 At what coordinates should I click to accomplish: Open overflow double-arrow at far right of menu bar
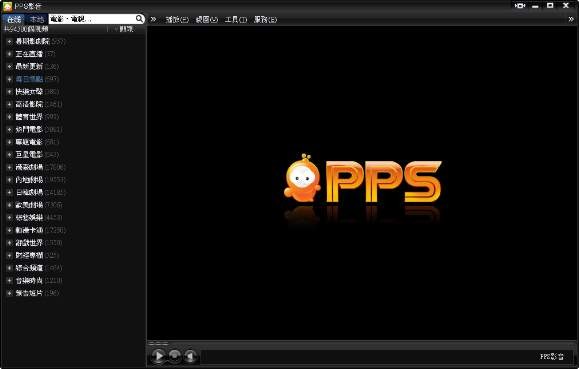click(x=571, y=19)
